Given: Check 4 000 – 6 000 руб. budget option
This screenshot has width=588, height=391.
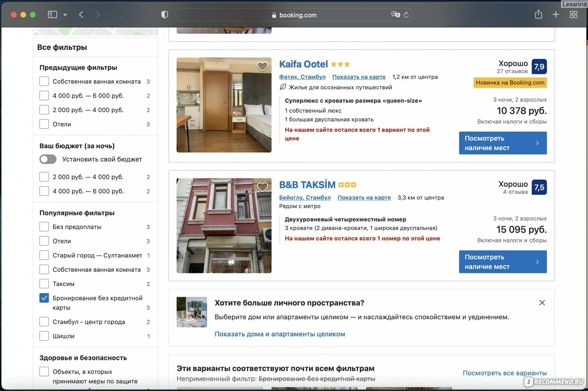Looking at the screenshot, I should click(x=44, y=191).
